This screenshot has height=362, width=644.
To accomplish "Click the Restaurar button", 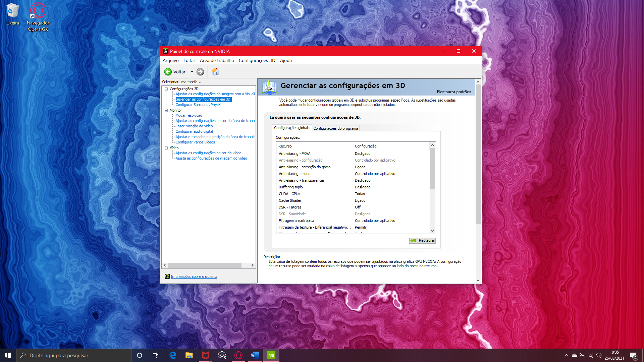I will [x=422, y=240].
